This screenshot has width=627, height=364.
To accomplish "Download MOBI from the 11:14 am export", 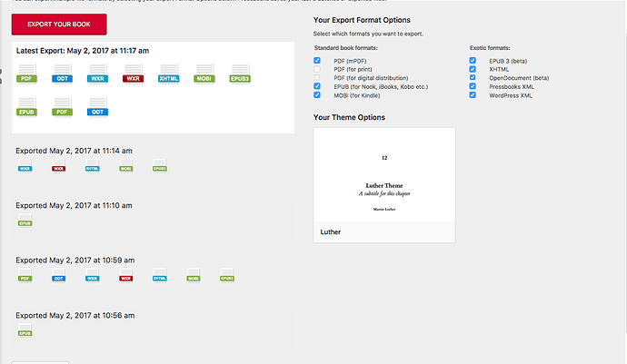I will [x=126, y=165].
